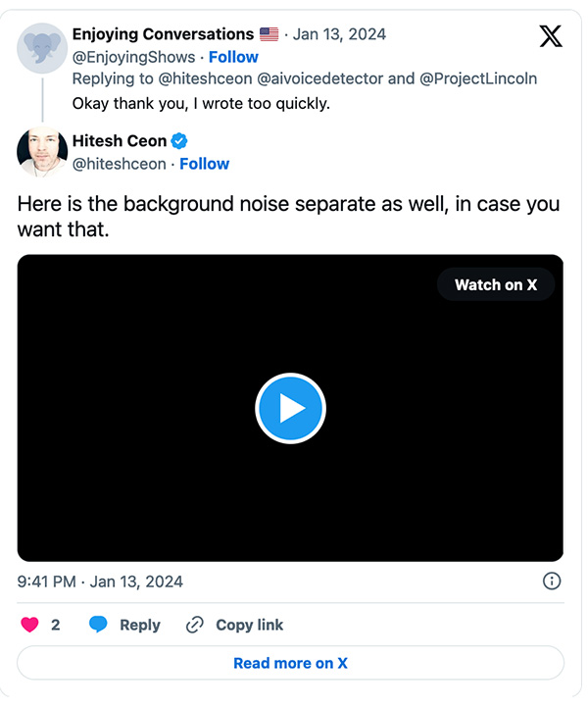Follow the @EnjoyingShows account
Viewport: 588px width, 708px height.
[x=233, y=57]
